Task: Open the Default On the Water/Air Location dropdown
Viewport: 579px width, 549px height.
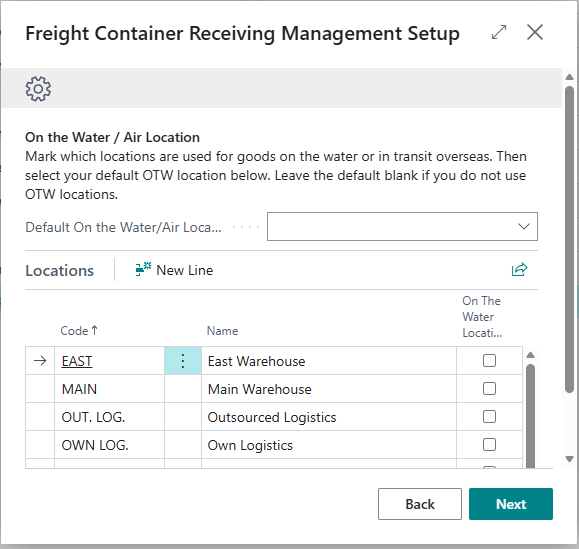Action: point(524,226)
